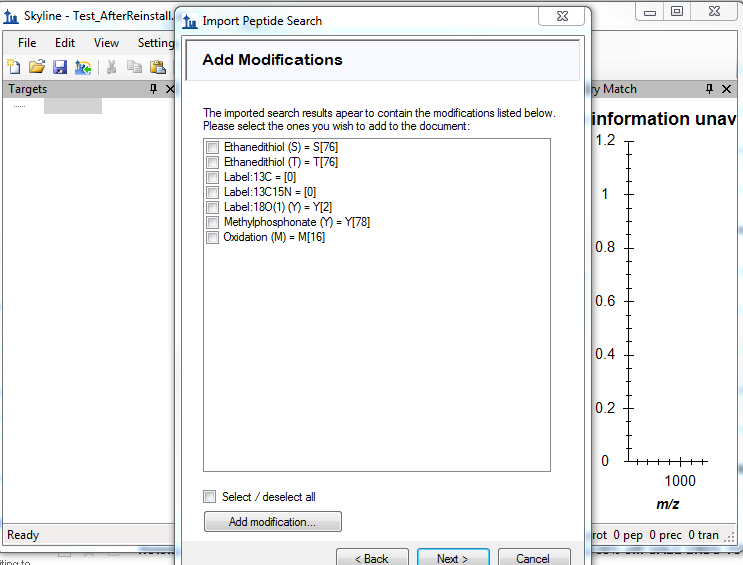This screenshot has height=565, width=743.
Task: Check the Ethanedithiol (S) modification
Action: (x=212, y=147)
